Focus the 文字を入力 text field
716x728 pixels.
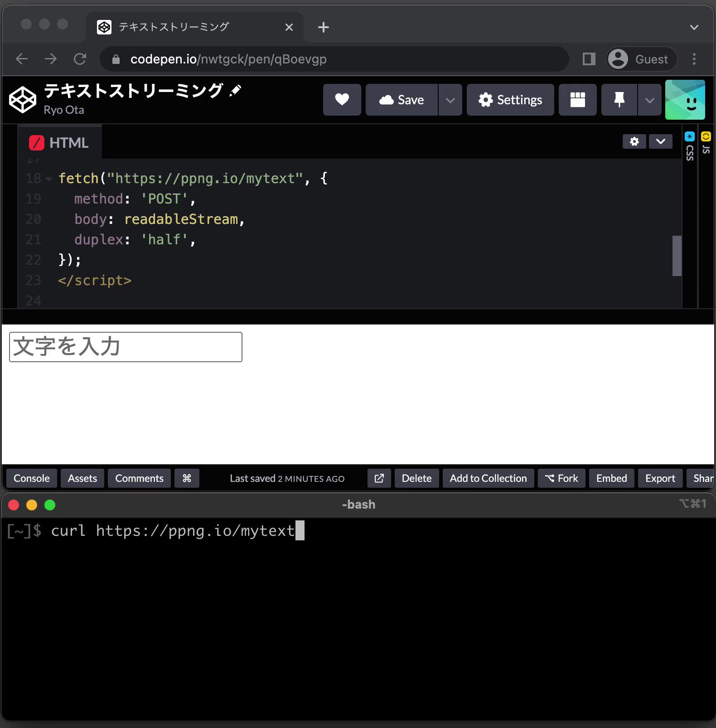[x=126, y=347]
